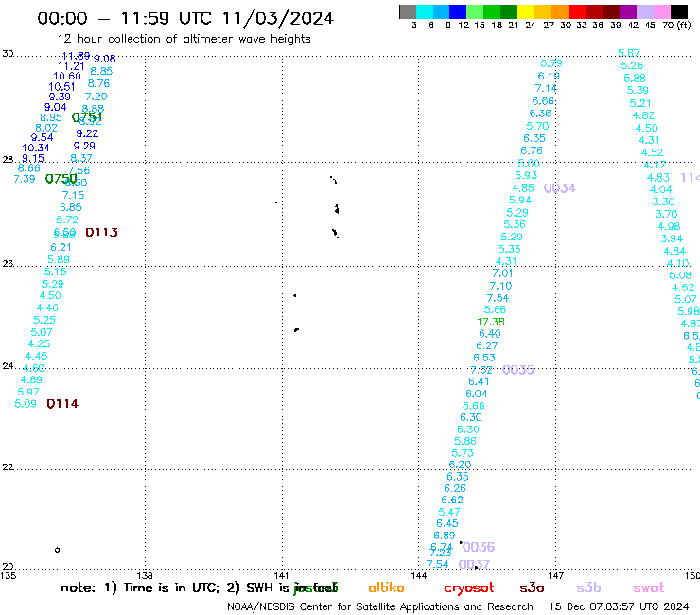Choose the royal blue legend swatch above 9–12
Viewport: 700px width, 615px height.
[x=459, y=11]
